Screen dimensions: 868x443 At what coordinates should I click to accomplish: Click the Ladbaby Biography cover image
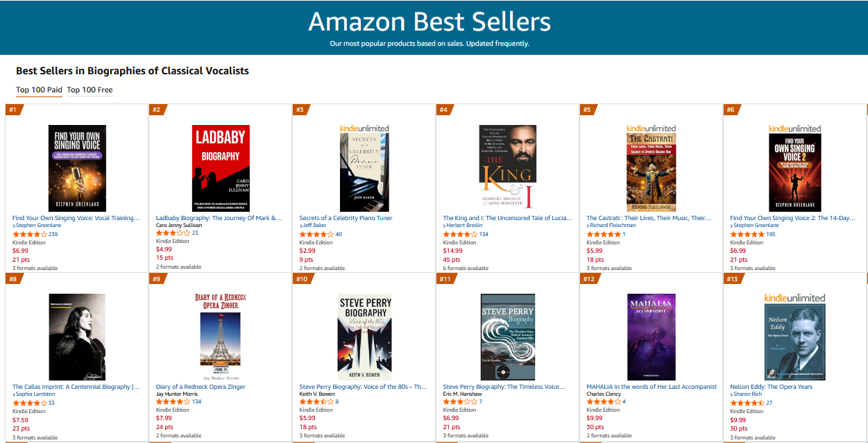click(221, 168)
